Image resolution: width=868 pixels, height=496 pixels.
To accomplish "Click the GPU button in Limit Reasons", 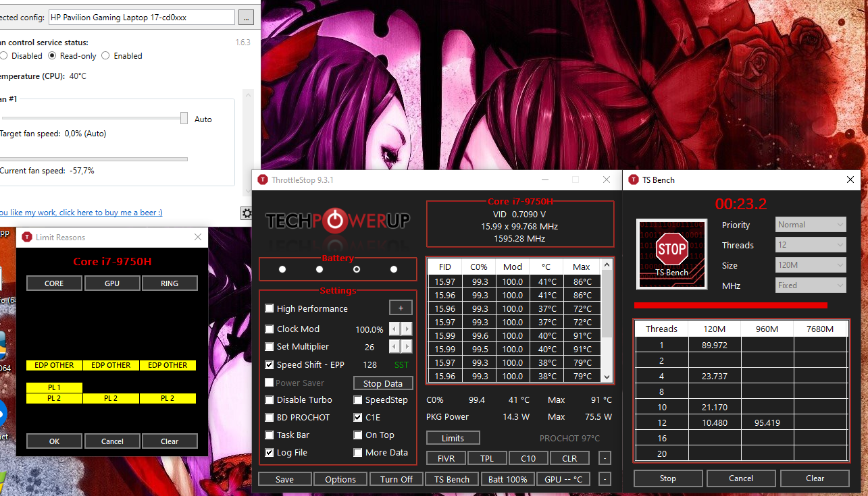I will point(112,283).
